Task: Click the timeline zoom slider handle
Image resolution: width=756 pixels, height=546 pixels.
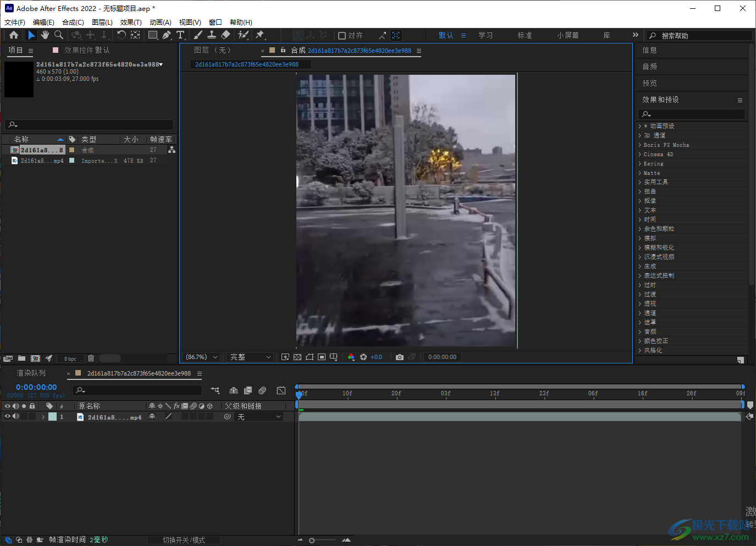Action: (x=312, y=541)
